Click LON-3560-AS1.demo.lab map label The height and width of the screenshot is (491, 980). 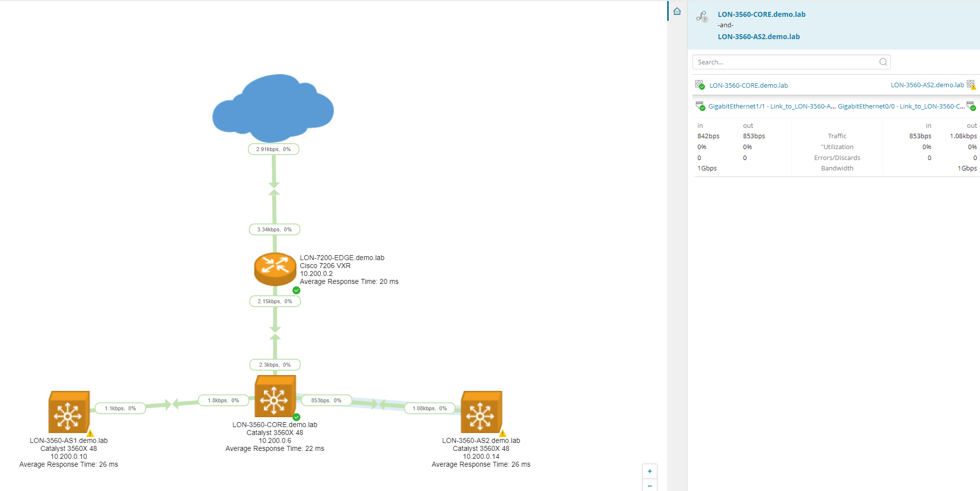(x=68, y=440)
